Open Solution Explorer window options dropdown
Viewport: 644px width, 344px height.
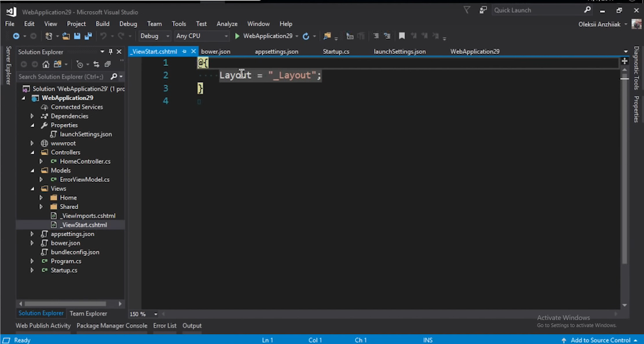[103, 52]
